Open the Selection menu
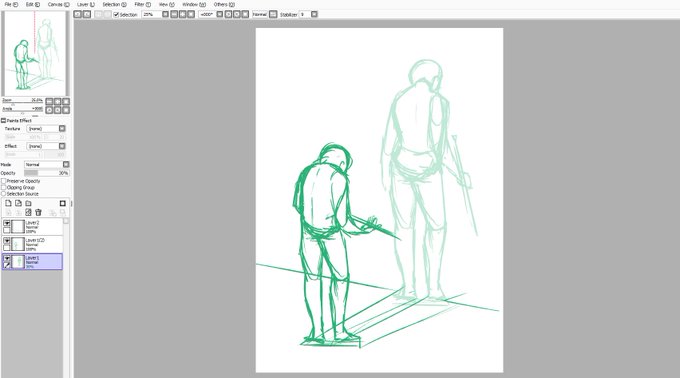 pyautogui.click(x=114, y=4)
